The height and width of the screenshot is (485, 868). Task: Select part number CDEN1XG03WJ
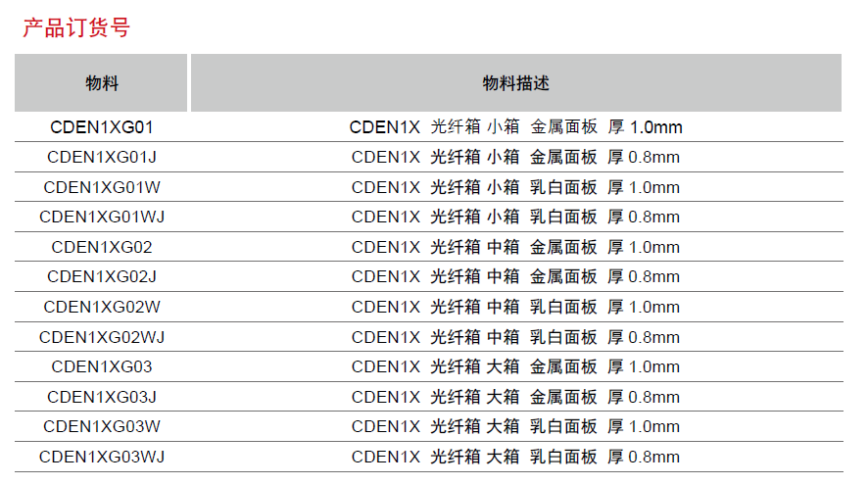pos(101,458)
